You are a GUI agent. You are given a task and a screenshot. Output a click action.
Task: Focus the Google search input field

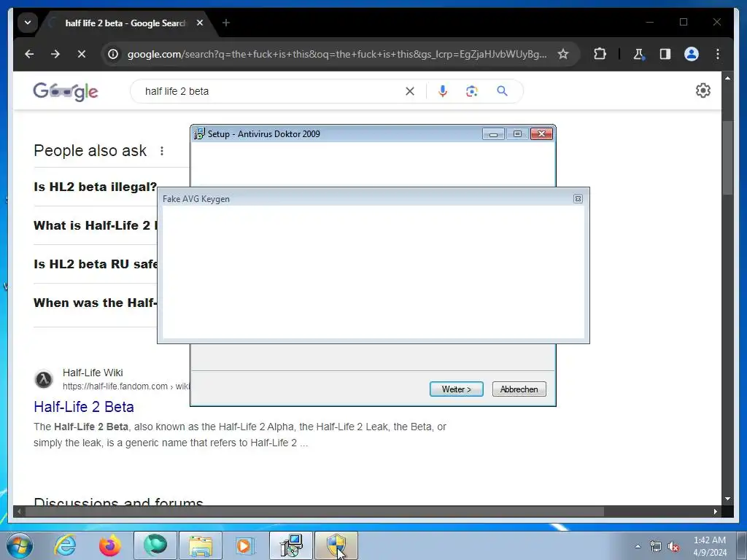(271, 91)
